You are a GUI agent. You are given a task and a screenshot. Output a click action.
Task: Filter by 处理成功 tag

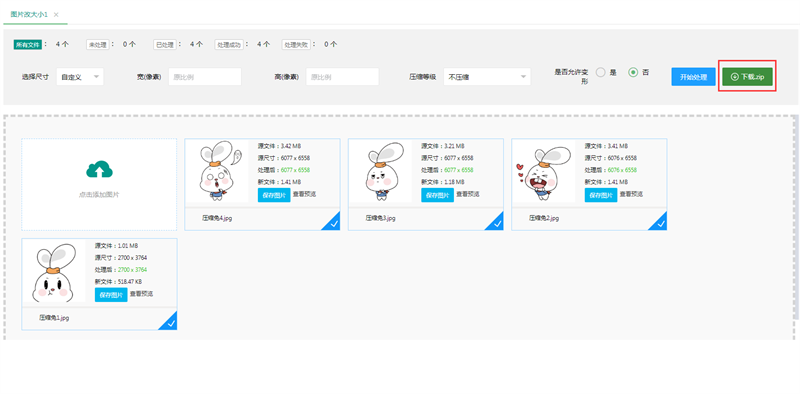[229, 44]
